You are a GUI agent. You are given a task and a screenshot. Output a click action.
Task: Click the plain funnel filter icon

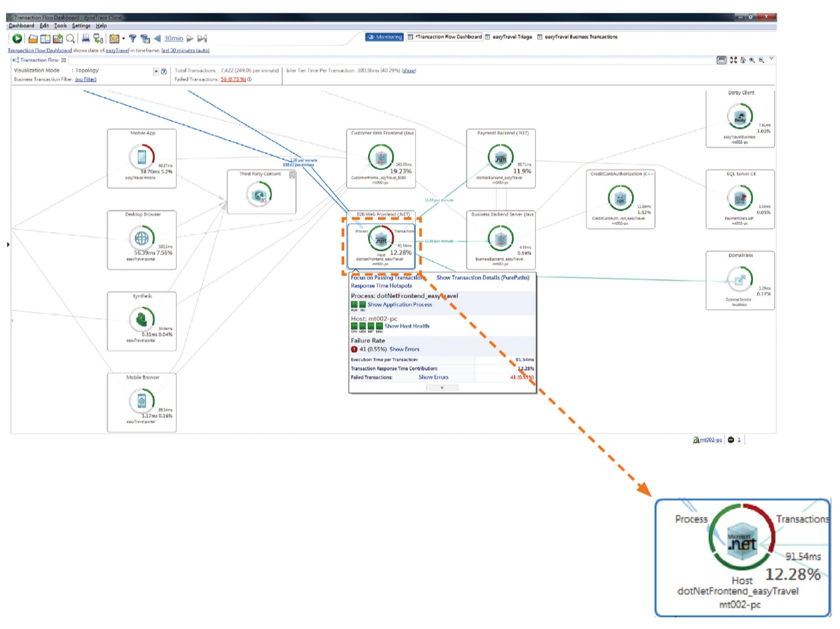coord(132,39)
